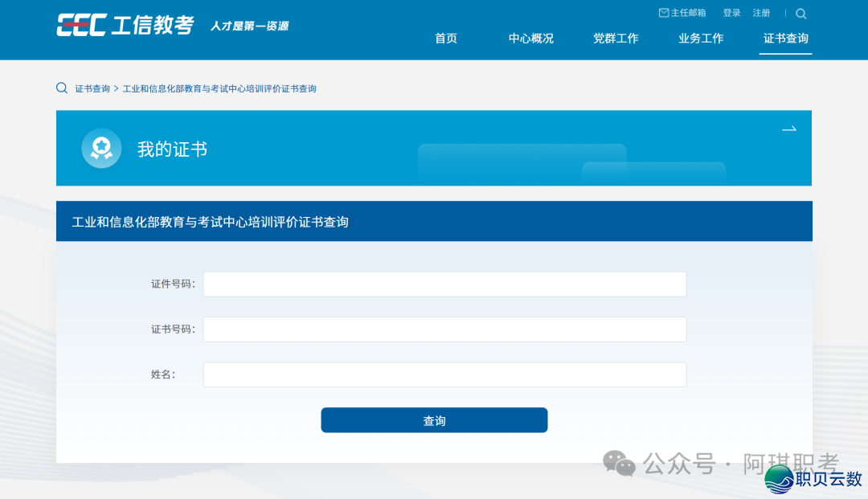
Task: Click the magnifier icon in the breadcrumb
Action: coord(62,88)
